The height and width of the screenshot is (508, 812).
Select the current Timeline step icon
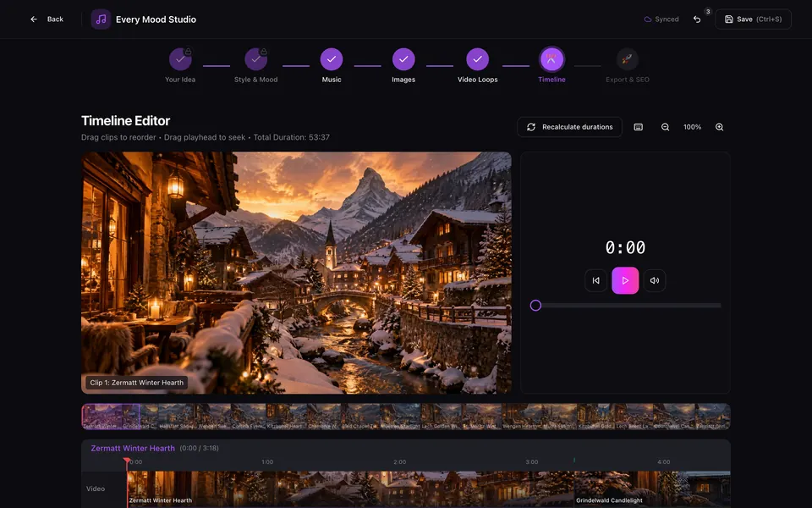pyautogui.click(x=551, y=59)
